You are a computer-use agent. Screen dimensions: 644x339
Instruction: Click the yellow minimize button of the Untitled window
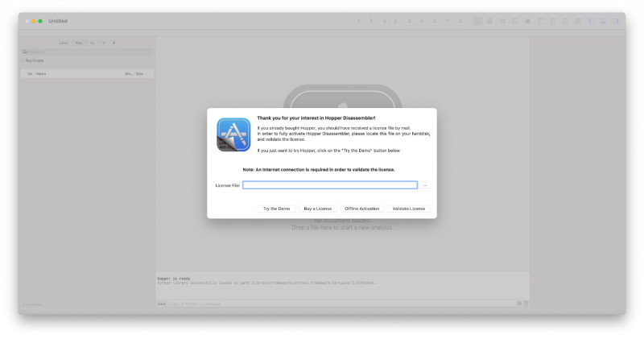click(34, 21)
